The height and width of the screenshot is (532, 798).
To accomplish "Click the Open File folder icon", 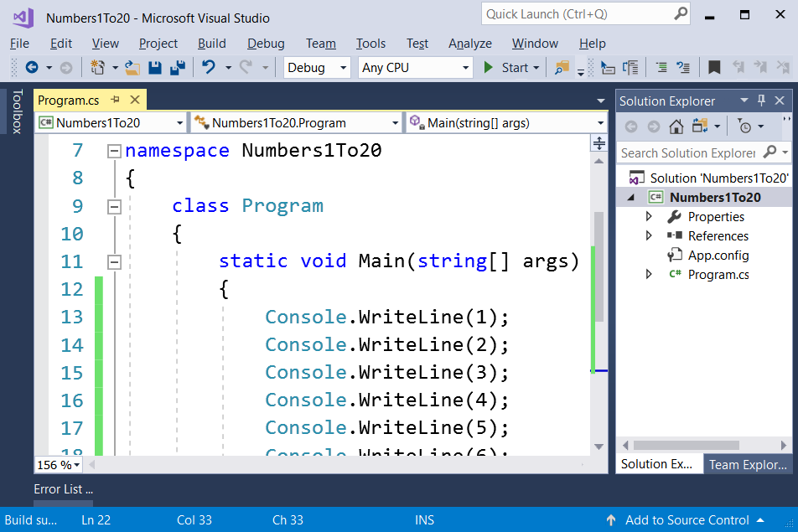I will pos(132,68).
